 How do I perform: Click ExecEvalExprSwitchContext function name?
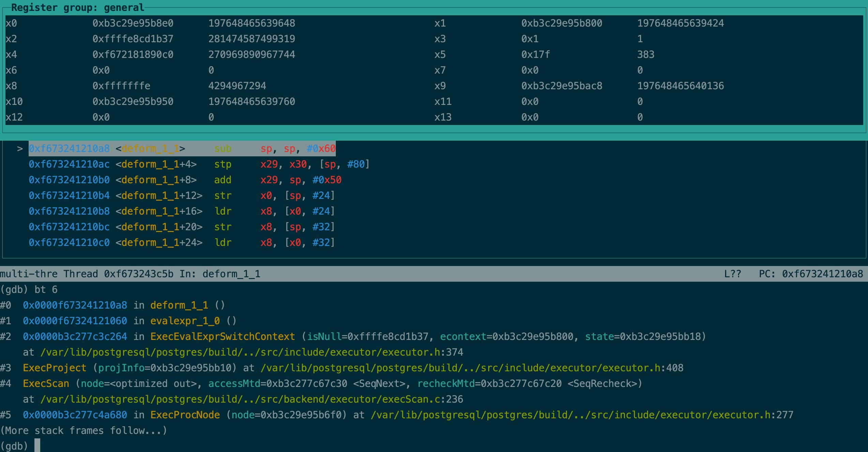[x=222, y=336]
